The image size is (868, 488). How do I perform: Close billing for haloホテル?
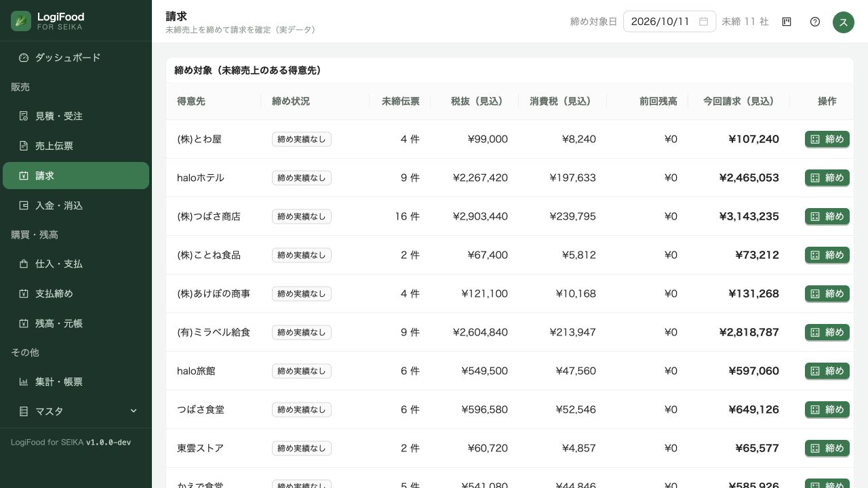827,178
